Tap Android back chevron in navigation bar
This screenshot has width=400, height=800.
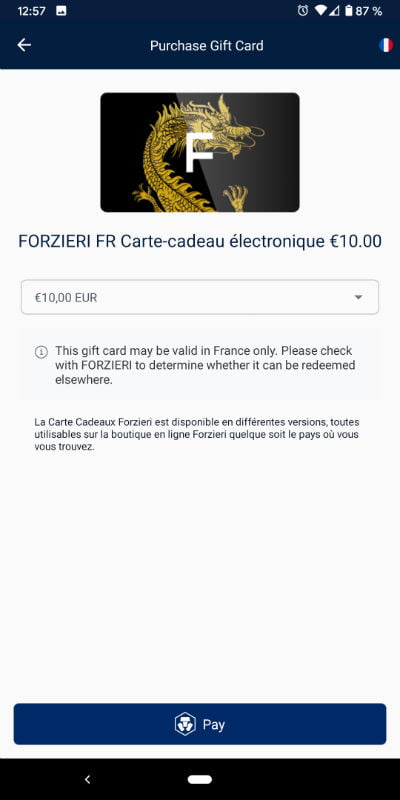[87, 779]
